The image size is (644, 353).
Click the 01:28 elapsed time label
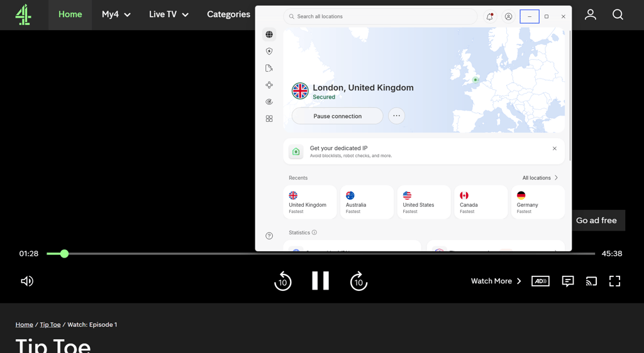click(29, 254)
